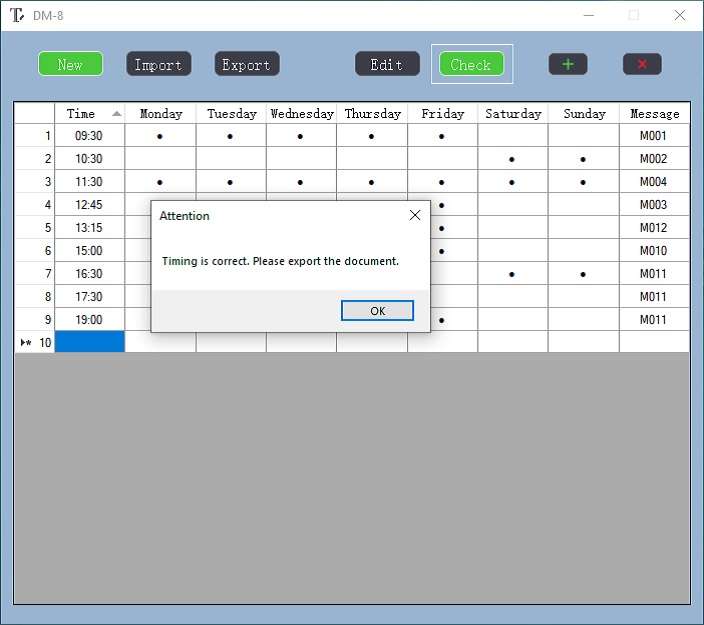Screen dimensions: 704x625
Task: Toggle Sunday dot in 16:30 row
Action: pos(583,274)
